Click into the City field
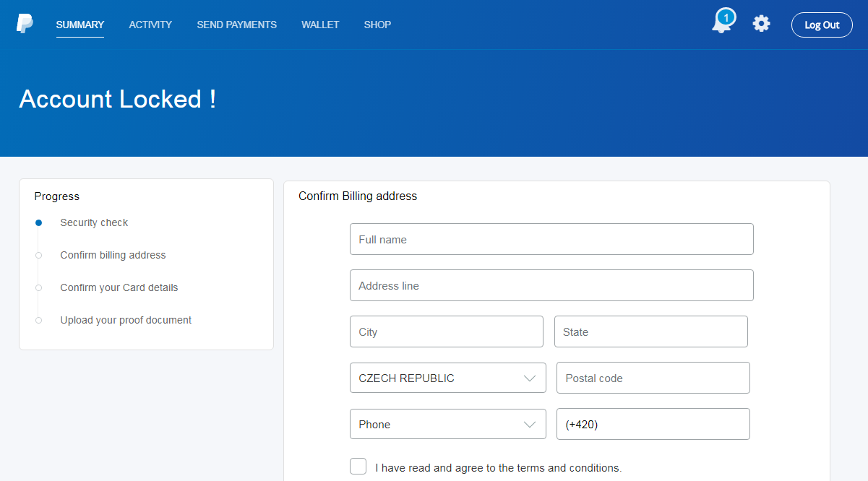This screenshot has height=481, width=868. pos(446,331)
